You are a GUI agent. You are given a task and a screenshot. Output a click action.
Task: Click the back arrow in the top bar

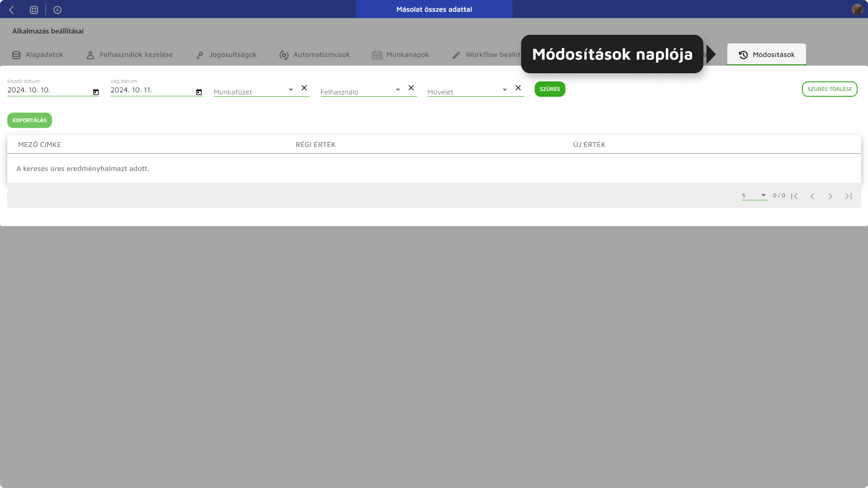point(11,9)
